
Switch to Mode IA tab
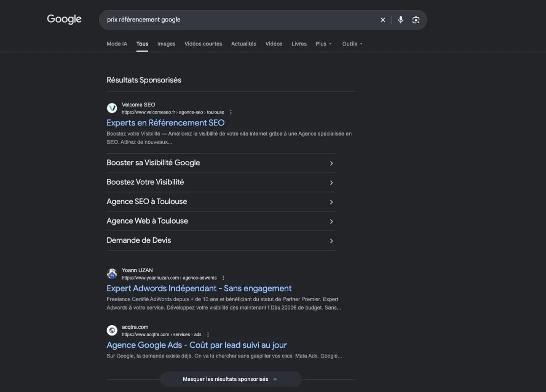(x=117, y=44)
